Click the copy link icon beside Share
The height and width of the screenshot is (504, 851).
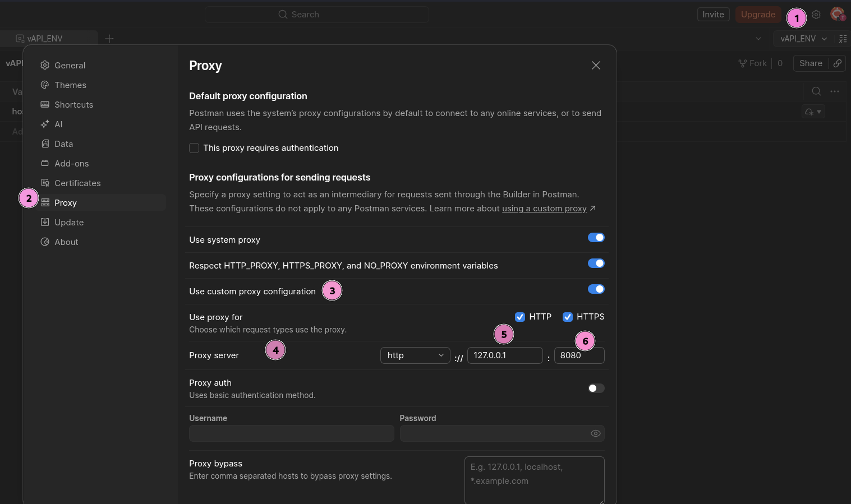coord(837,63)
